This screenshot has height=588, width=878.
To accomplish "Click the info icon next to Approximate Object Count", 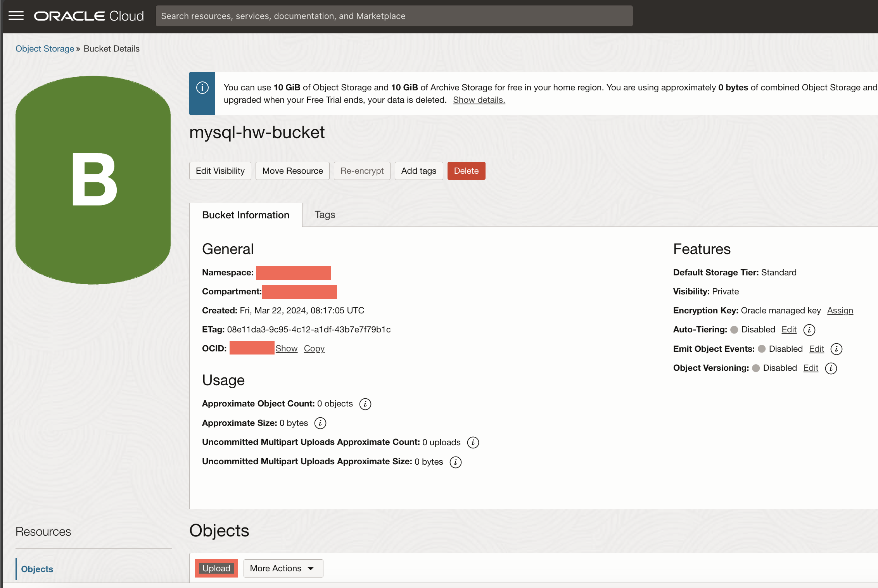I will click(365, 403).
